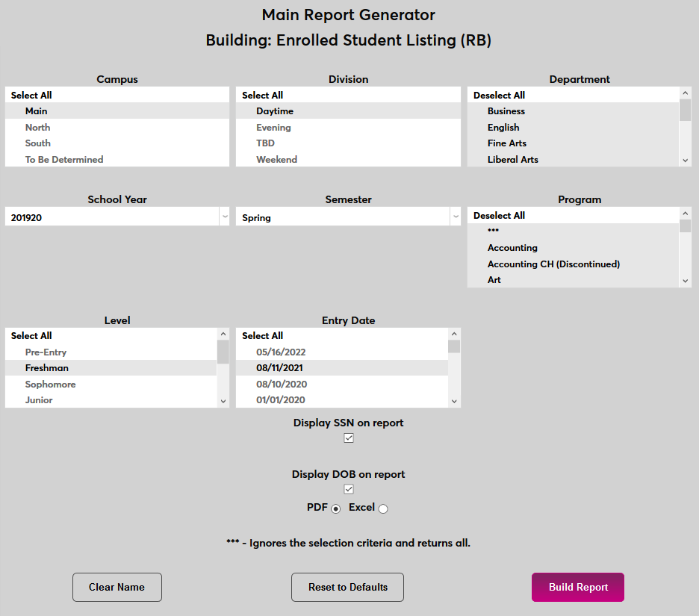699x616 pixels.
Task: Select the PDF radio button
Action: (335, 508)
